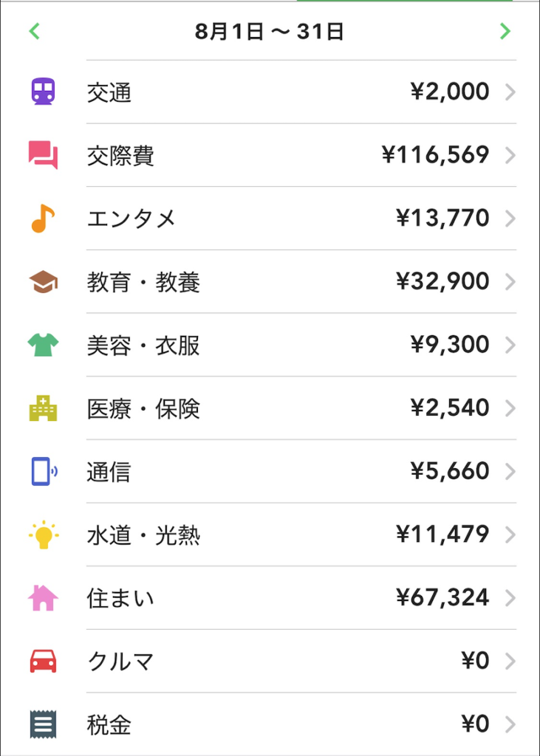Click the yellow hospital building icon
The image size is (540, 756).
[x=43, y=408]
